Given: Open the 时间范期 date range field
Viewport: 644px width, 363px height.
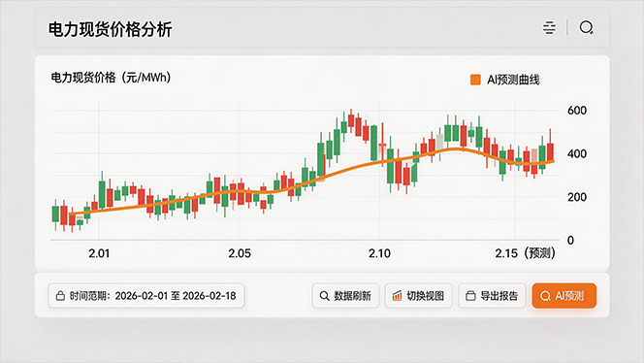Looking at the screenshot, I should tap(146, 296).
